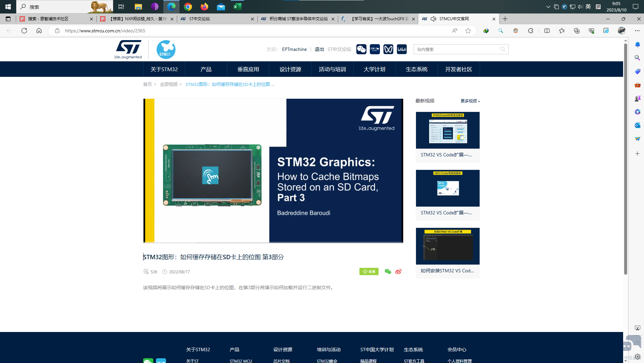Open the tab actions menu button
Viewport: 644px width, 363px height.
[x=8, y=19]
